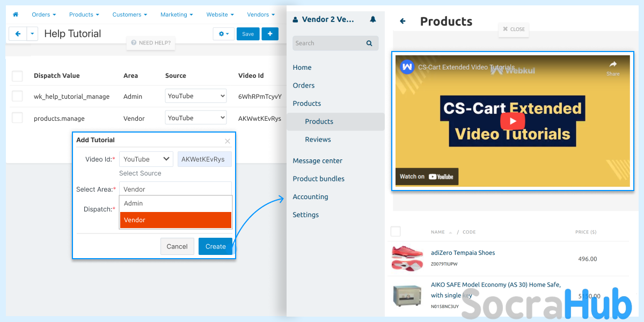Click video id 6WhRPmTcyvY cell

[x=260, y=97]
